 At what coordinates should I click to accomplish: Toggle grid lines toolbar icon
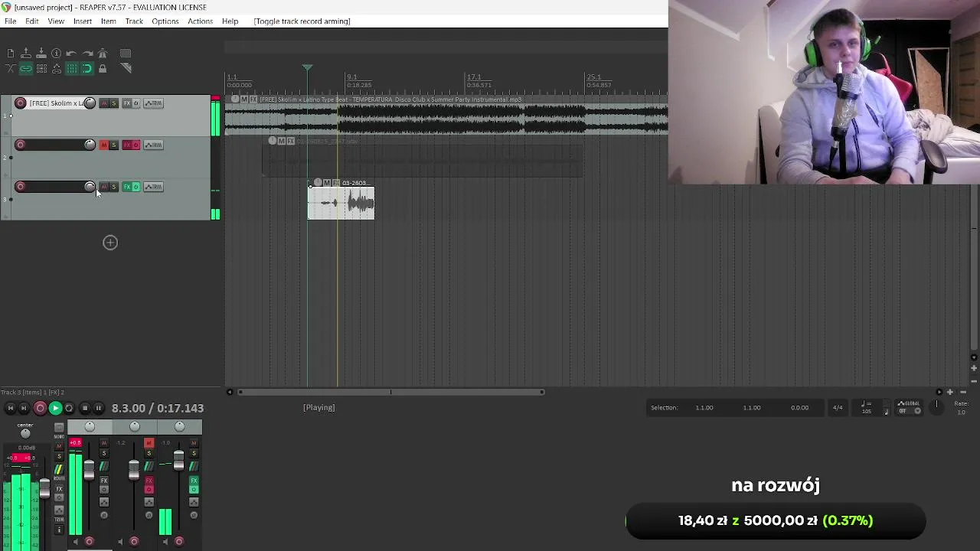tap(72, 68)
